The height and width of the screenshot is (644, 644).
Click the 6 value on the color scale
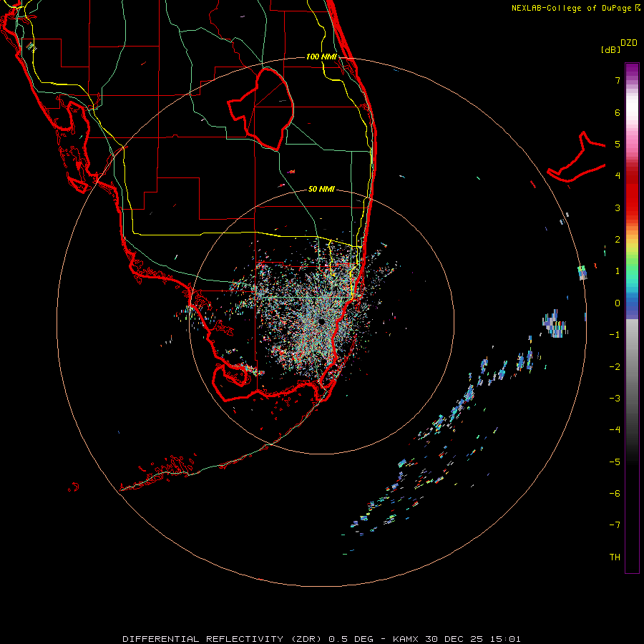coord(618,112)
